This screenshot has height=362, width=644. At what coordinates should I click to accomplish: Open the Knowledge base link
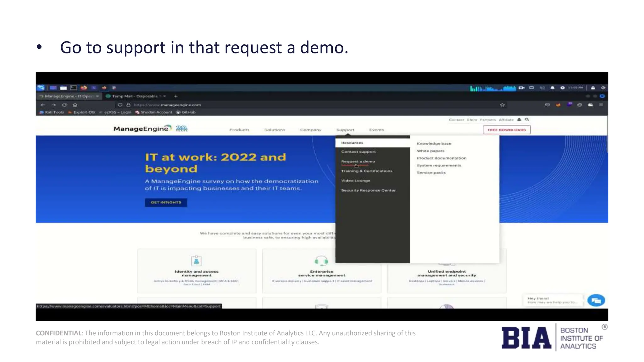434,144
